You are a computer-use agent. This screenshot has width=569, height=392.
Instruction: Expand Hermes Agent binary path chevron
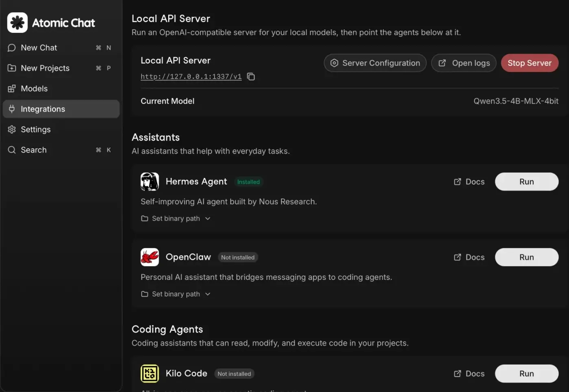coord(208,219)
